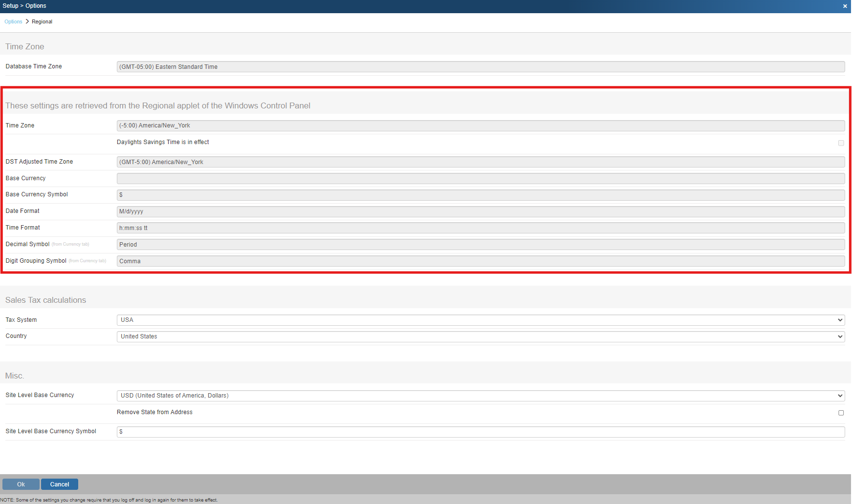Click Site Level Base Currency Symbol field
The height and width of the screenshot is (504, 852).
(x=480, y=432)
